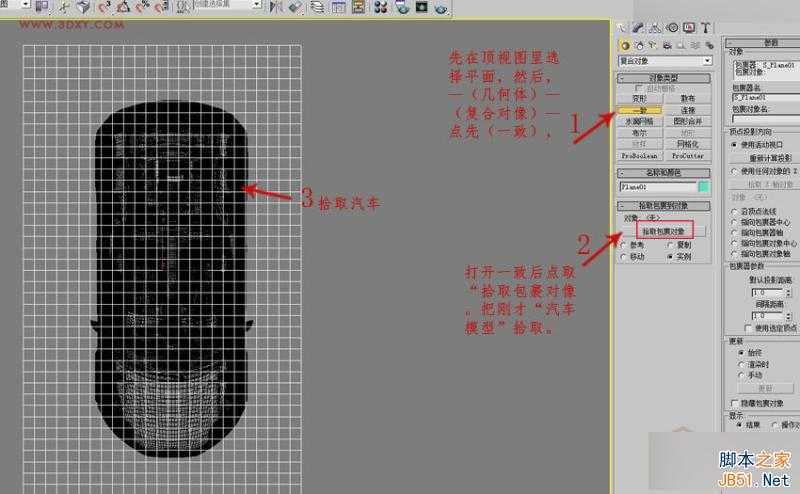800x494 pixels.
Task: Open the Material Editor spheres icon
Action: click(381, 6)
